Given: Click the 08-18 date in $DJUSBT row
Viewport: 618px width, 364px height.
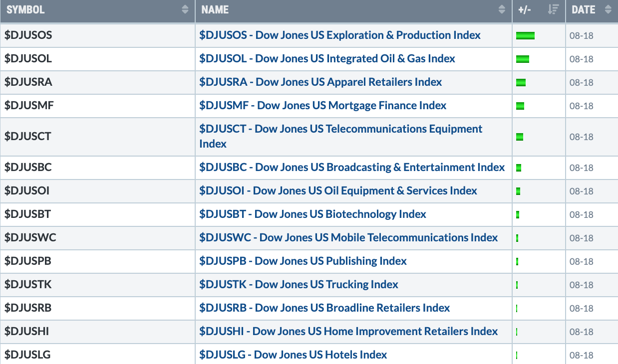Looking at the screenshot, I should [582, 215].
